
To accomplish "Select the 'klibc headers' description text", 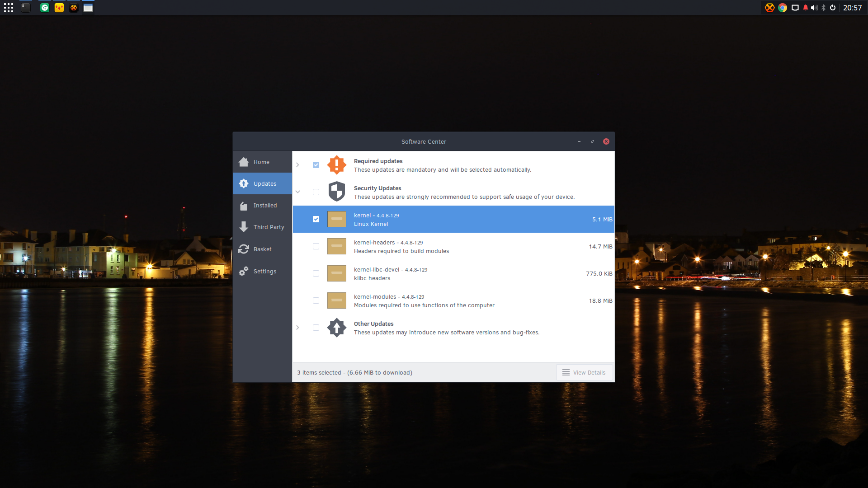I will [372, 278].
